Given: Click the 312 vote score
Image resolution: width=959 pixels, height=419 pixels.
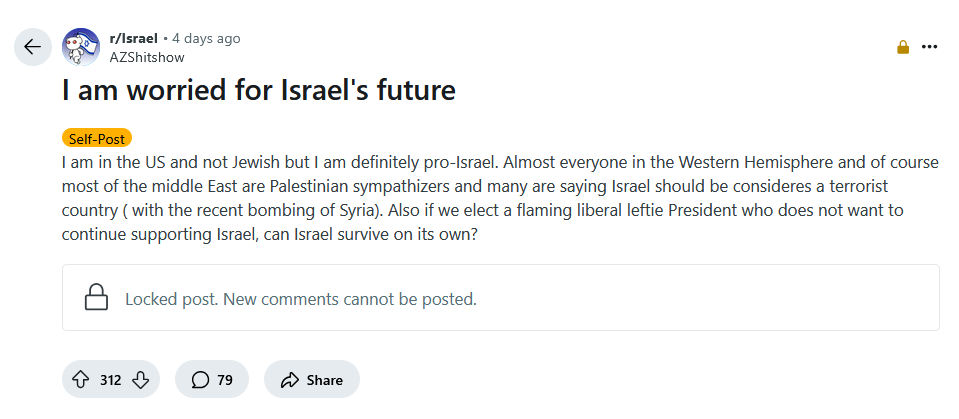Looking at the screenshot, I should 111,380.
